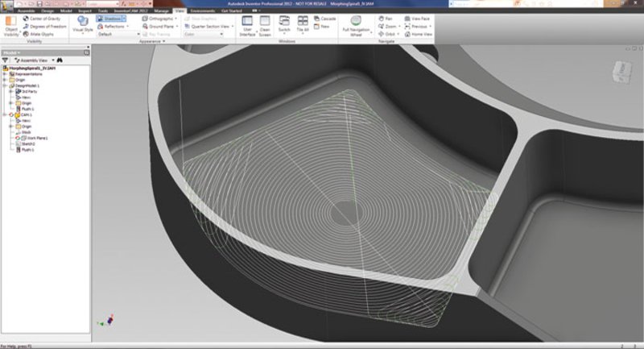This screenshot has width=644, height=349.
Task: Expand the Representations tree node
Action: click(x=5, y=74)
